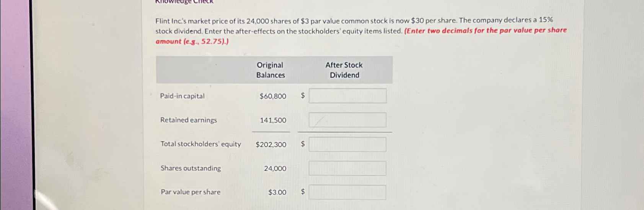The width and height of the screenshot is (644, 210).
Task: Click the $60,800 original balance value
Action: click(273, 96)
